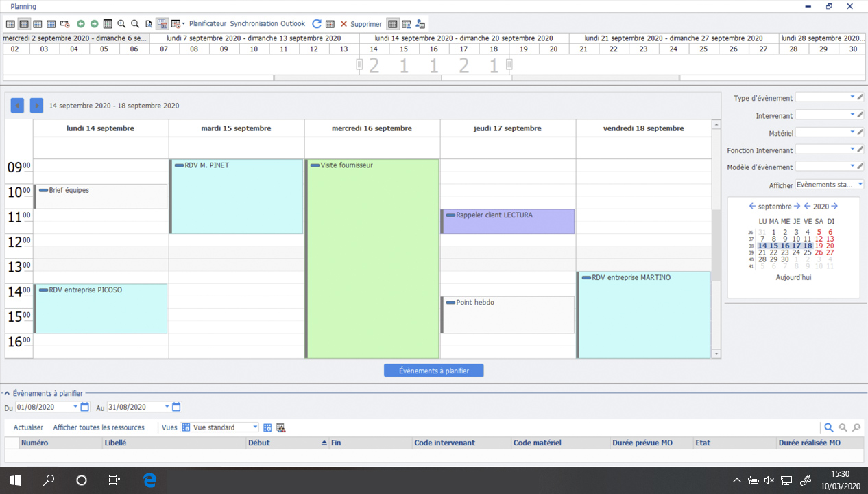Navigate back using the green arrow
This screenshot has width=868, height=494.
81,23
